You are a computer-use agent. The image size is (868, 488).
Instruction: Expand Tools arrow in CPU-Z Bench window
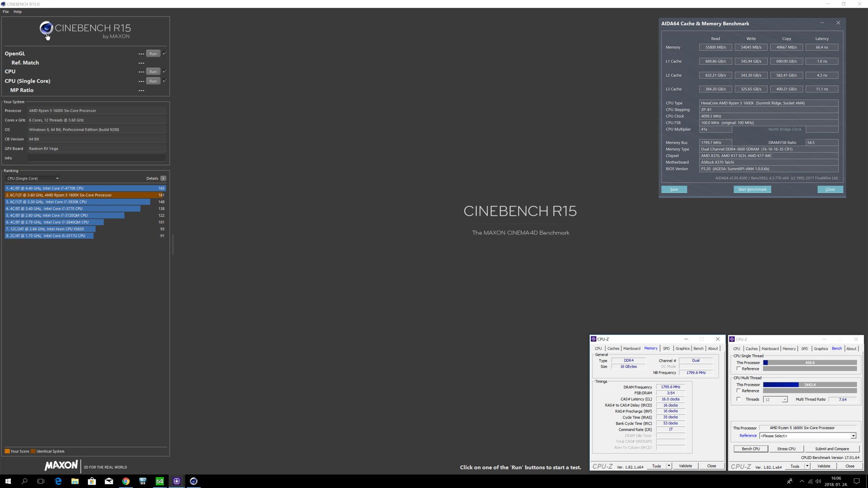(807, 466)
